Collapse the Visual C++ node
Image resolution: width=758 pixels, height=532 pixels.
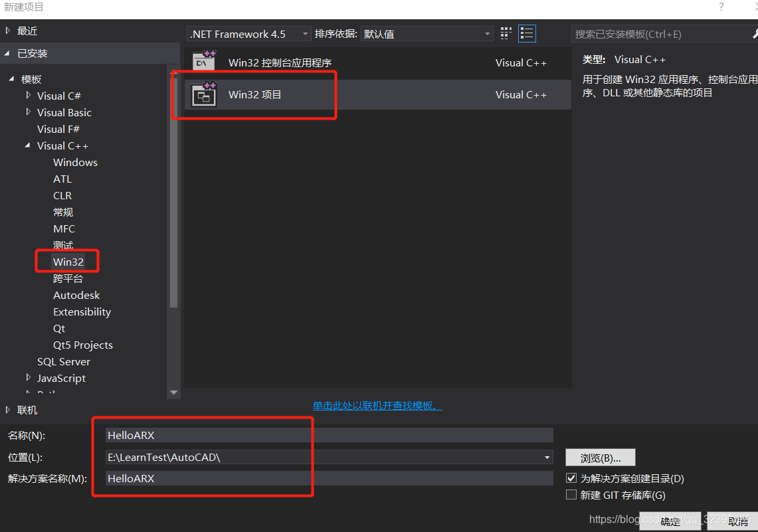click(27, 145)
